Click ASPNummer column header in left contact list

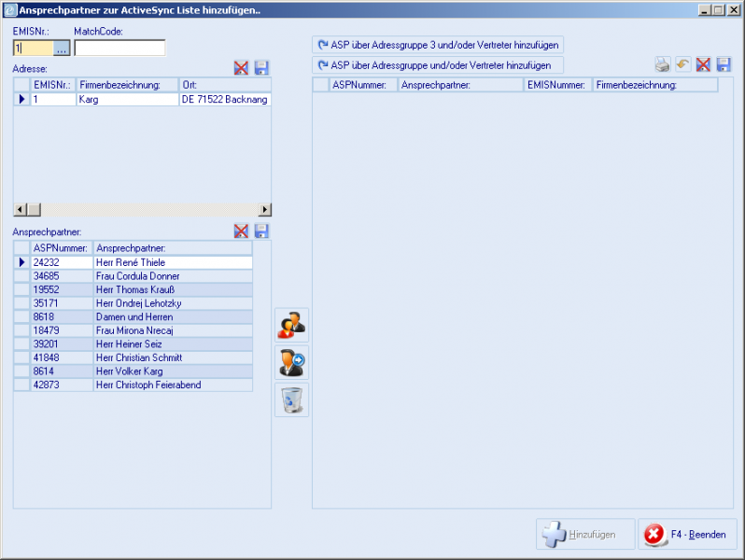click(62, 248)
